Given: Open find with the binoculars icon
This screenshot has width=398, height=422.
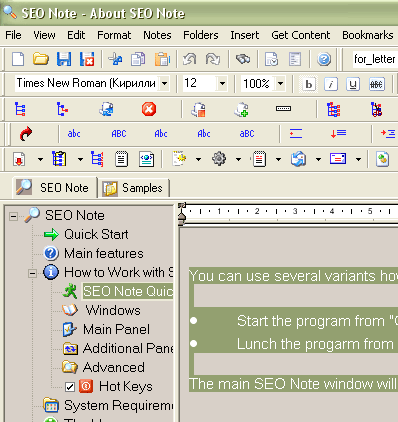Looking at the screenshot, I should 243,60.
